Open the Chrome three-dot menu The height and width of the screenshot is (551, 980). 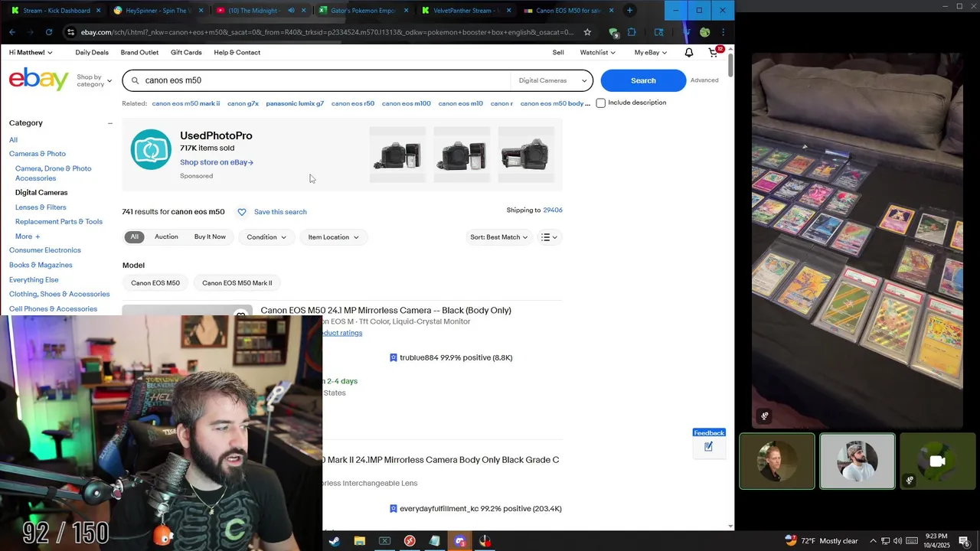(723, 32)
